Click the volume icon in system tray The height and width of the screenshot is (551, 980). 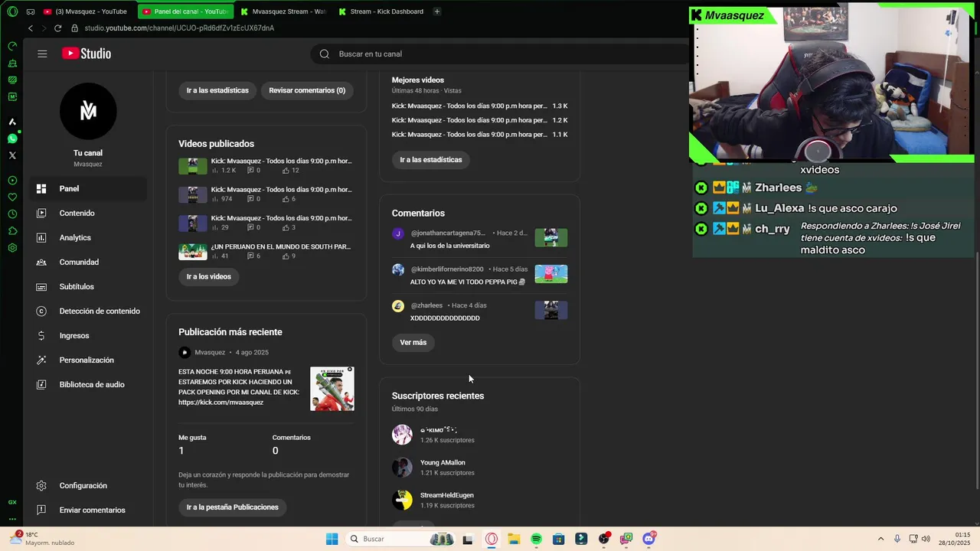click(x=926, y=539)
